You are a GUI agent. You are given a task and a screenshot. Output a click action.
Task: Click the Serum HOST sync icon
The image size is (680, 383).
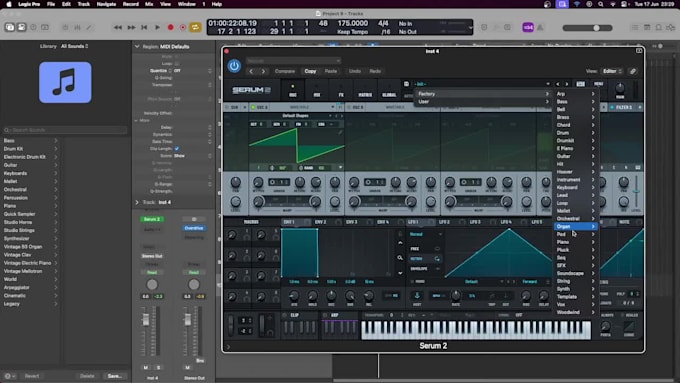pyautogui.click(x=417, y=296)
